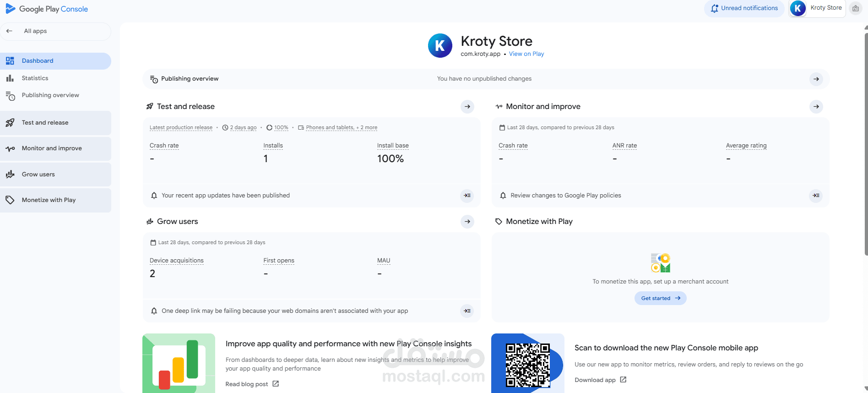Click the Average rating metric label
868x393 pixels.
point(746,146)
